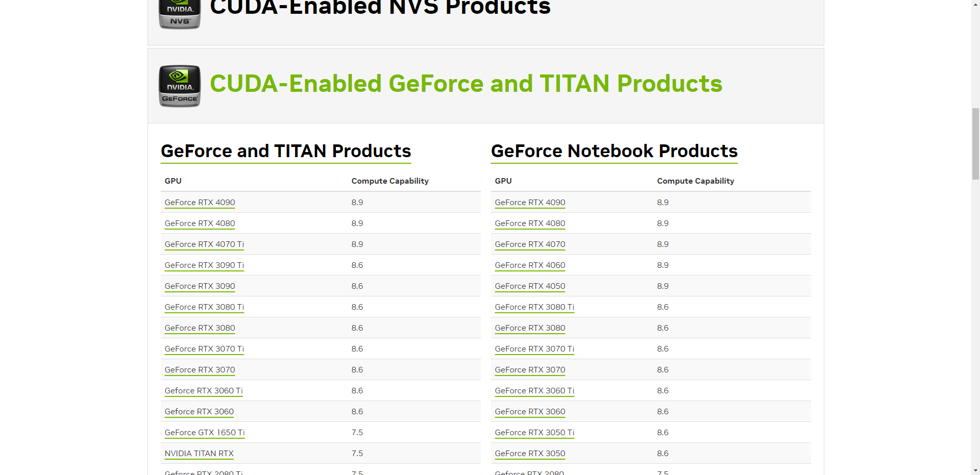Click the 8.6 value in the GeForce RTX 3090 Ti row
980x475 pixels.
click(x=357, y=265)
